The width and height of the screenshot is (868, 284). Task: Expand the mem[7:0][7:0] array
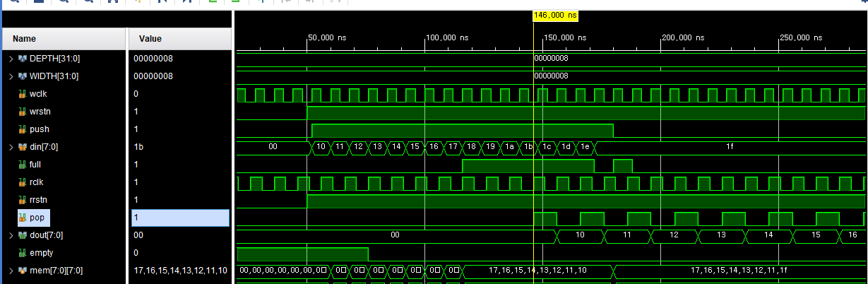click(x=11, y=271)
